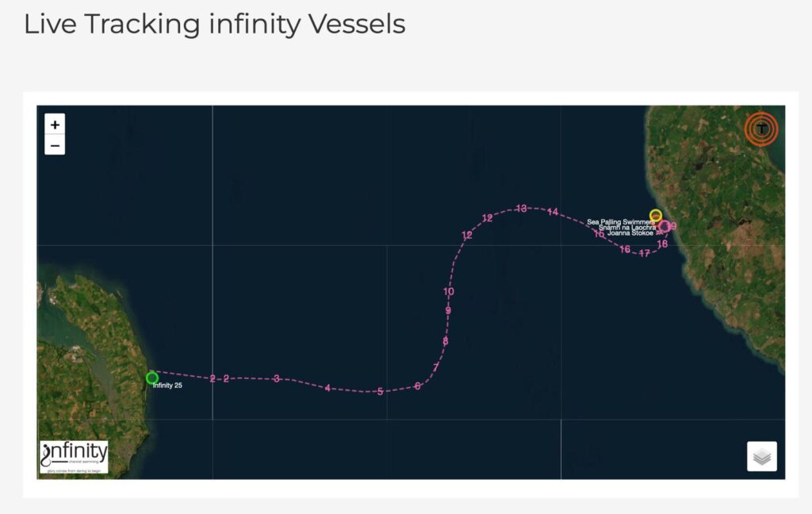Click track waypoint 4
812x514 pixels.
click(327, 388)
